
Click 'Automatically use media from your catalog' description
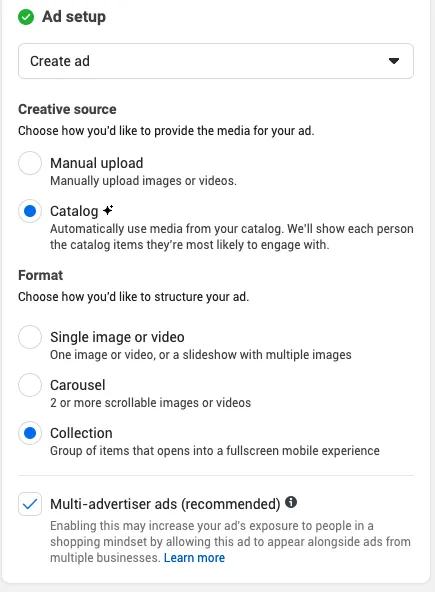pyautogui.click(x=232, y=237)
